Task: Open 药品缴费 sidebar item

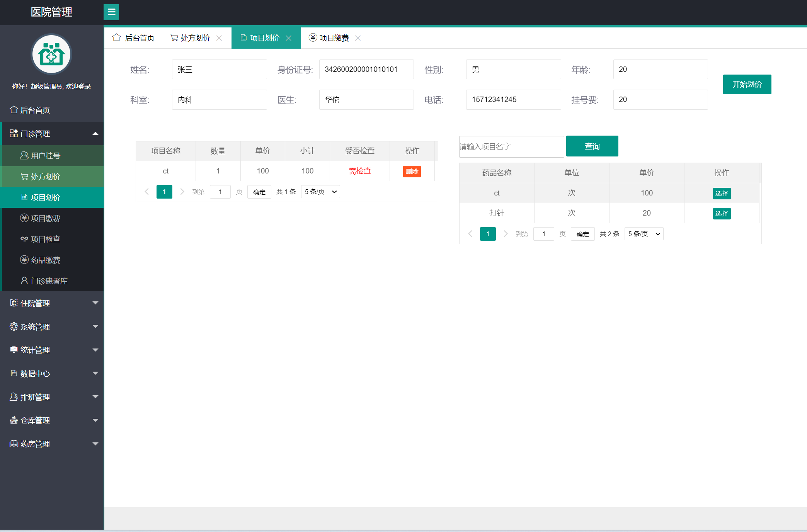Action: pos(46,260)
